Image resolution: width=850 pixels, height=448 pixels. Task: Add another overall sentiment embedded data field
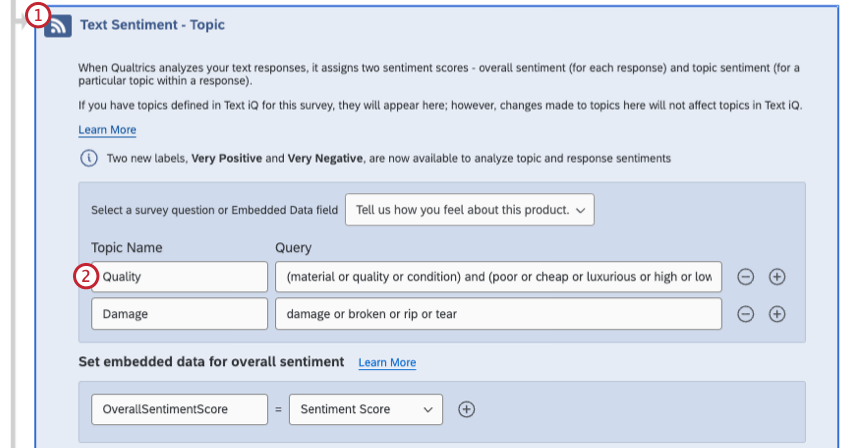click(x=466, y=409)
